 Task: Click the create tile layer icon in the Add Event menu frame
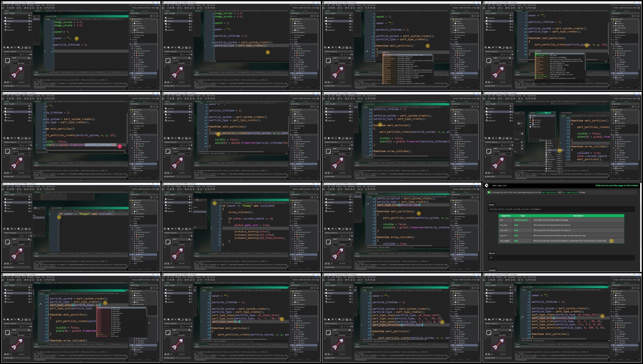click(493, 138)
